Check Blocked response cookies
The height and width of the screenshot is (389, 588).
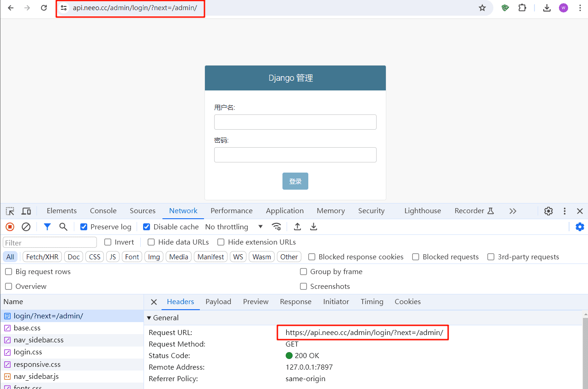pos(312,257)
